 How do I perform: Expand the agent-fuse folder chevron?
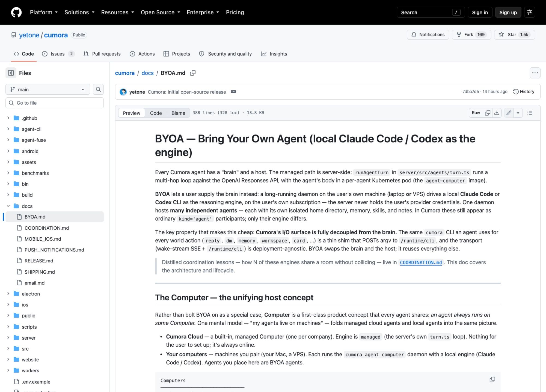point(8,140)
